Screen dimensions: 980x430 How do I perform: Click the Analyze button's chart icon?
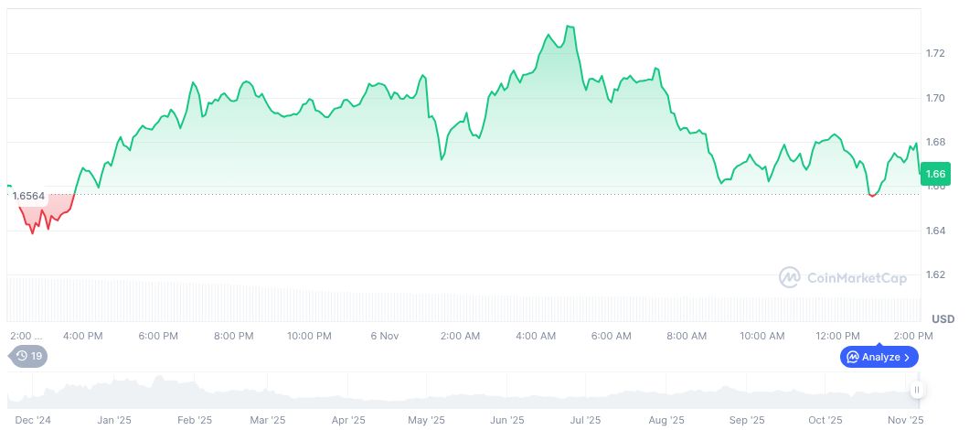pyautogui.click(x=852, y=357)
